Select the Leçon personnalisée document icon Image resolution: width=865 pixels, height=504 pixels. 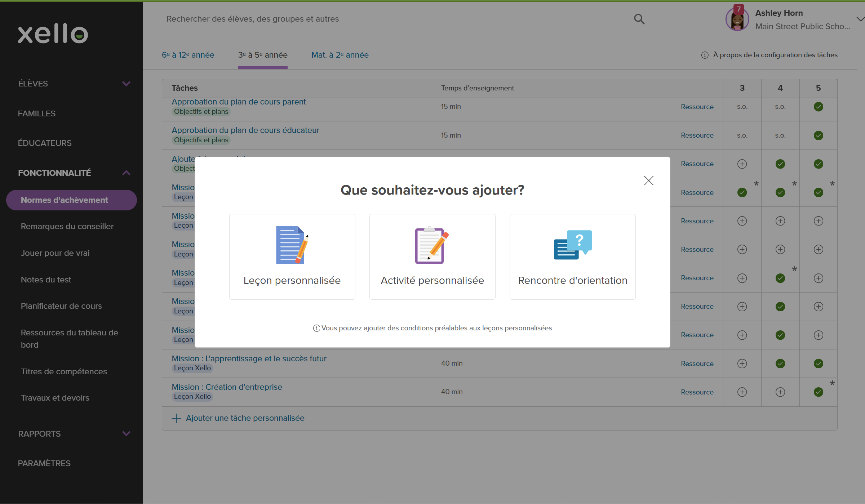coord(292,245)
